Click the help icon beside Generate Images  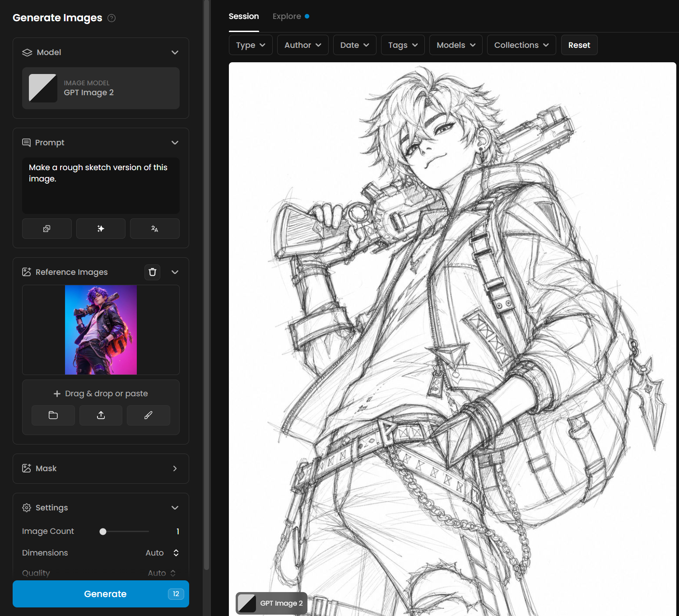(112, 18)
